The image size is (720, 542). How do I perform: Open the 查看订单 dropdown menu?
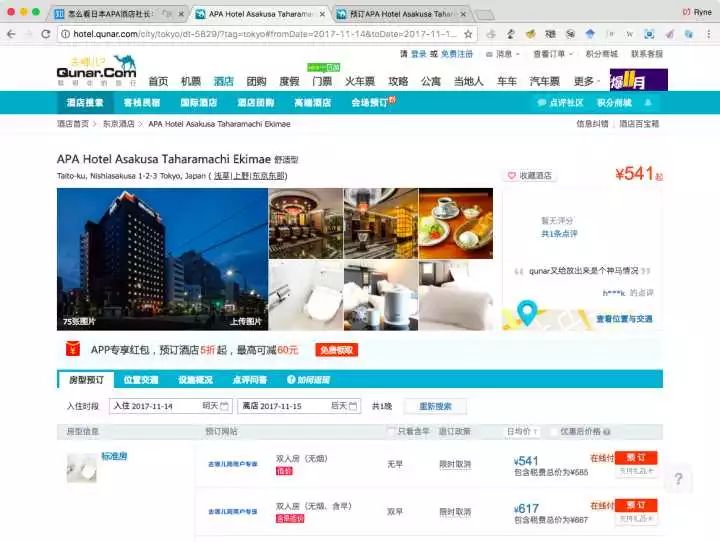point(554,54)
